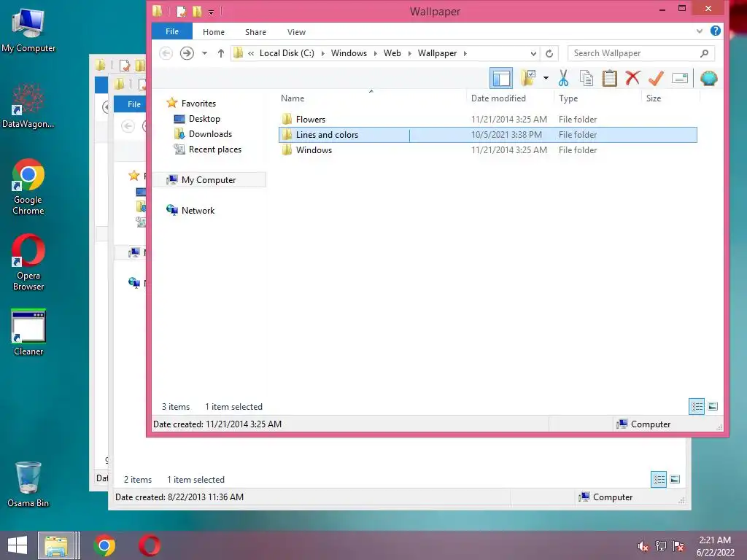Screen dimensions: 747x560
Task: Click the Paste clipboard icon
Action: pyautogui.click(x=609, y=78)
